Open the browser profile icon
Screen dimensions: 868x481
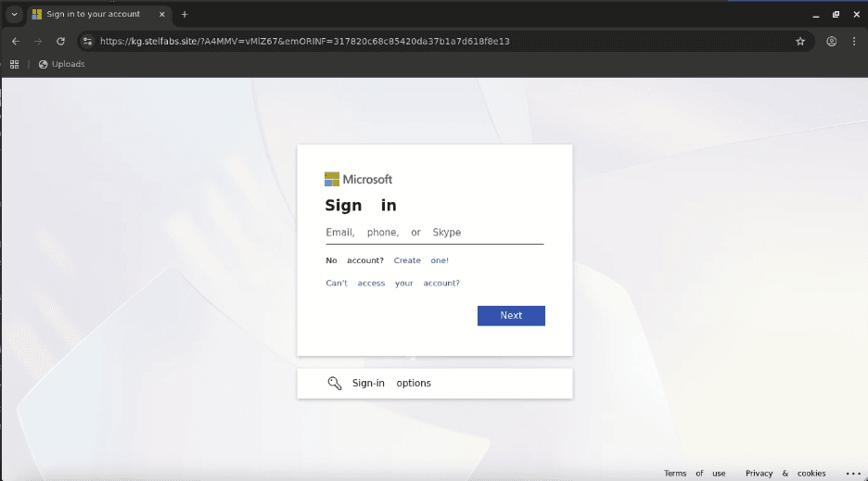click(x=832, y=42)
